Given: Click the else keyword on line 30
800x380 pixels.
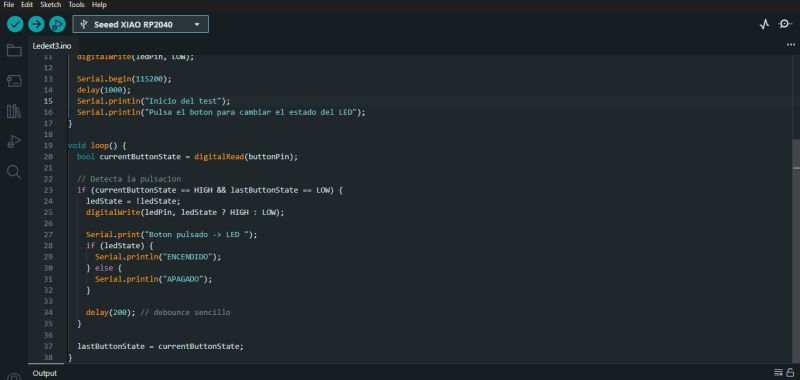Looking at the screenshot, I should [104, 268].
